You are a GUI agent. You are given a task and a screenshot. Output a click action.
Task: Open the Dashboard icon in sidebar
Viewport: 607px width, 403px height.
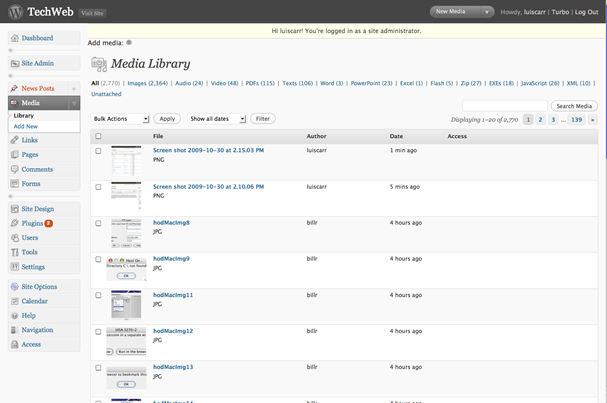[14, 38]
